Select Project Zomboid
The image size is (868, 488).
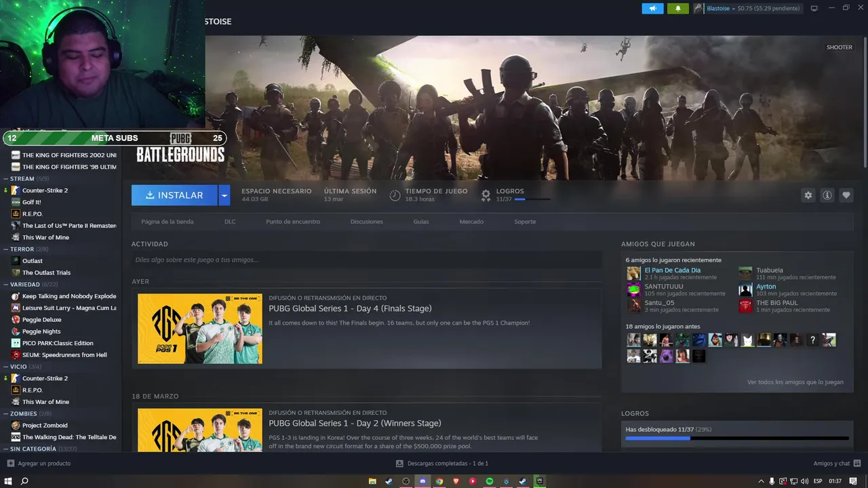point(45,426)
